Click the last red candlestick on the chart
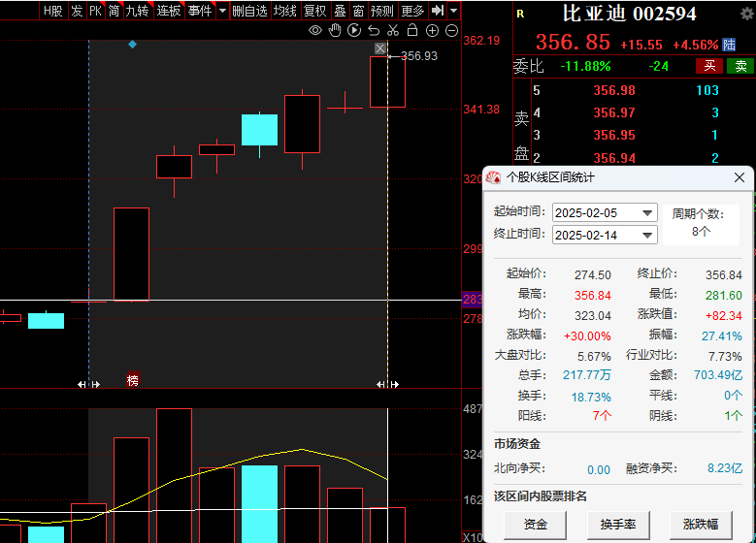756x543 pixels. pos(387,81)
